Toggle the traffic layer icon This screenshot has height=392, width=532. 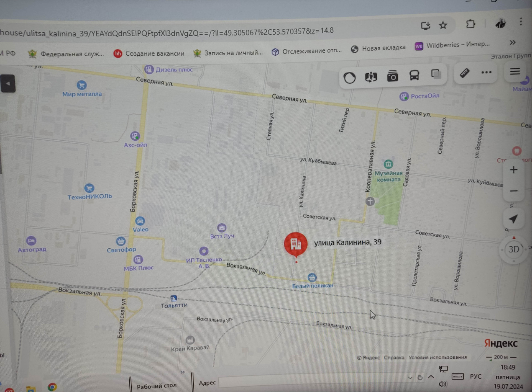coord(349,78)
